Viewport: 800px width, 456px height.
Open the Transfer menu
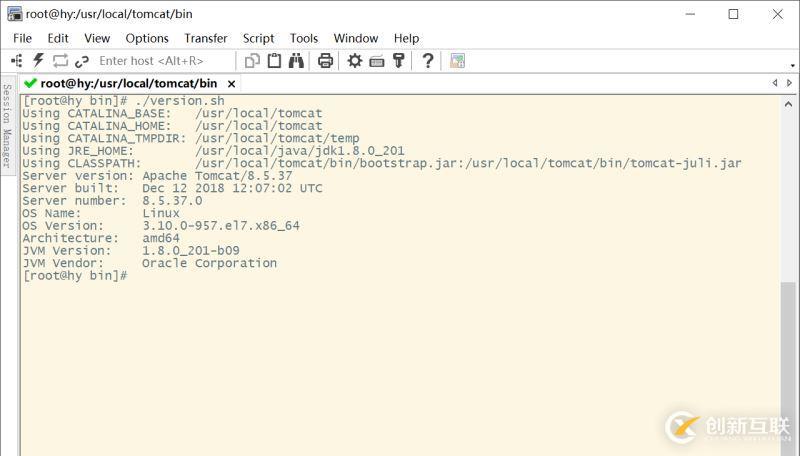coord(206,38)
